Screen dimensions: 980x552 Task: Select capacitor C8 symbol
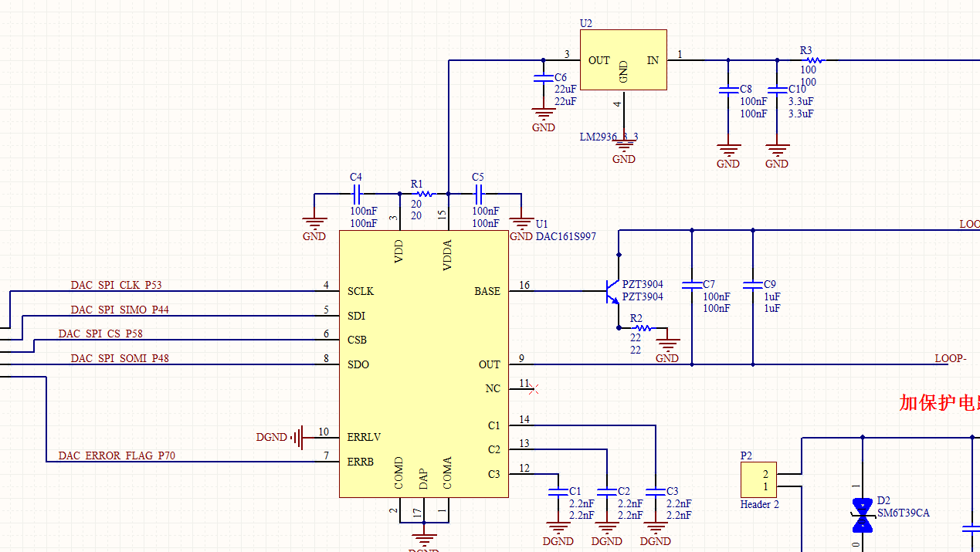[728, 90]
